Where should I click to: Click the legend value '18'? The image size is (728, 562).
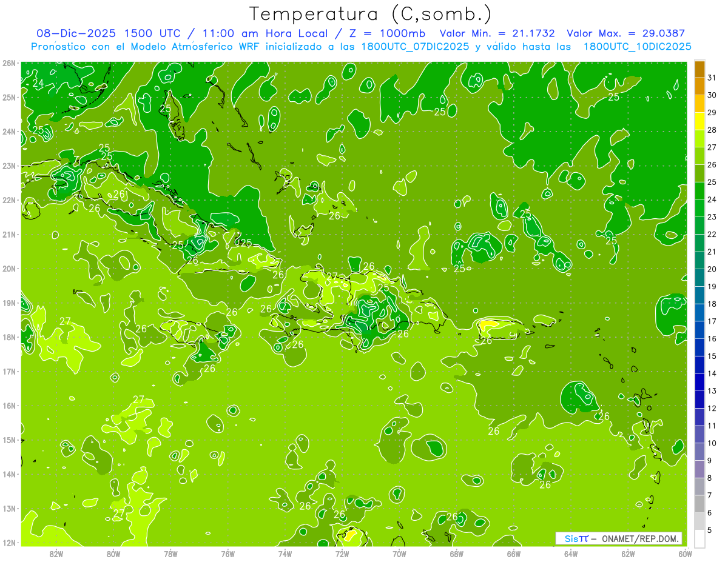point(712,304)
